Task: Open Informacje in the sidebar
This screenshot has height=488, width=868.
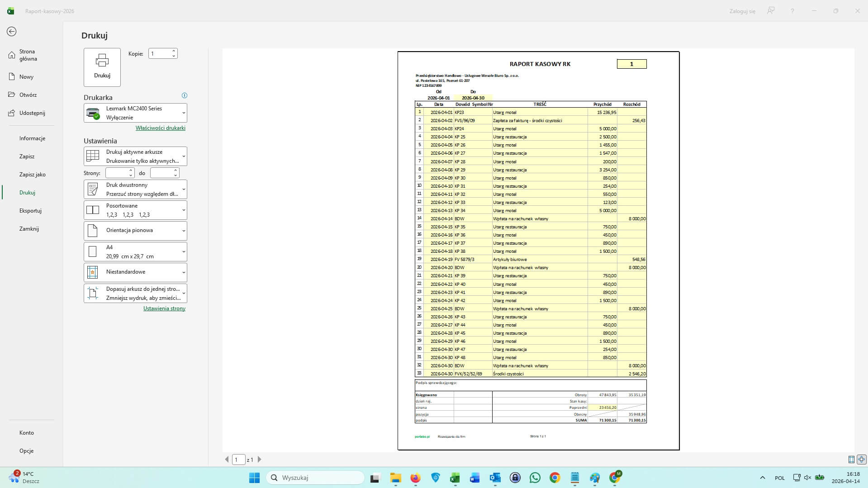Action: pyautogui.click(x=32, y=138)
